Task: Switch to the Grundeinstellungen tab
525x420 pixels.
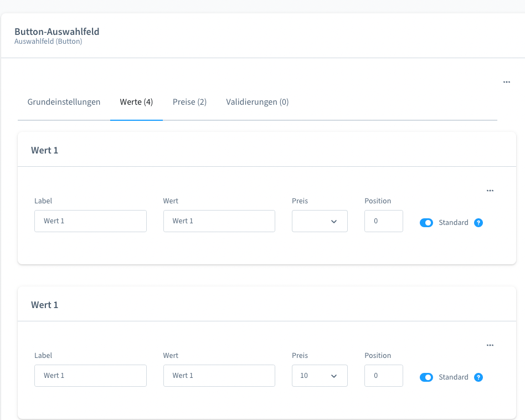Action: (64, 102)
